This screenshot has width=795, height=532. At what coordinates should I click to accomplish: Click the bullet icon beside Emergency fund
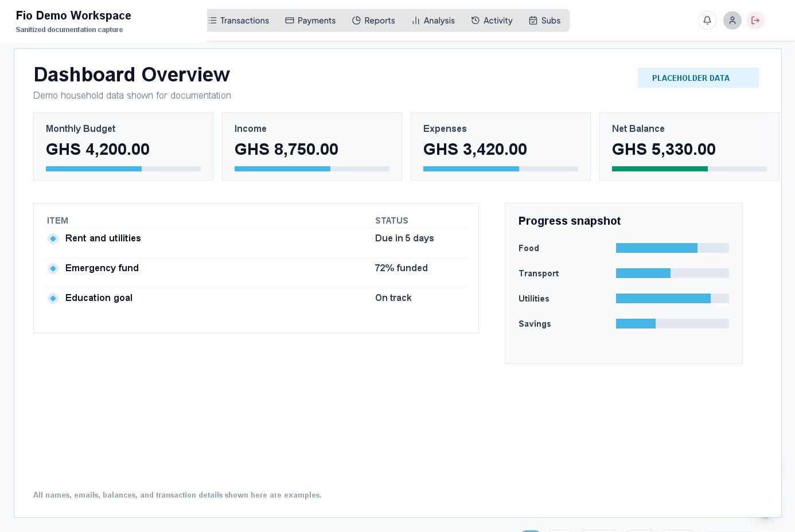pos(53,268)
